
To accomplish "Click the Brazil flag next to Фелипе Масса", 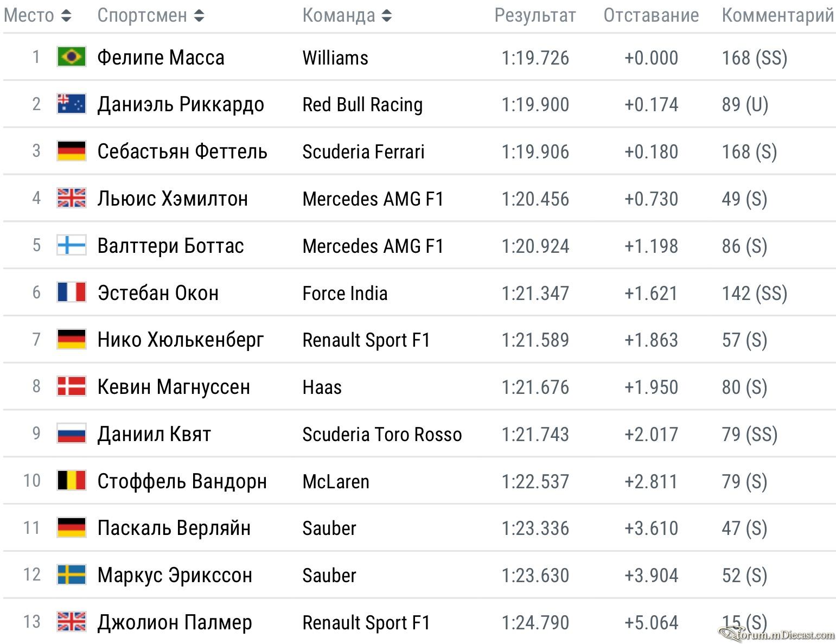I will click(72, 56).
